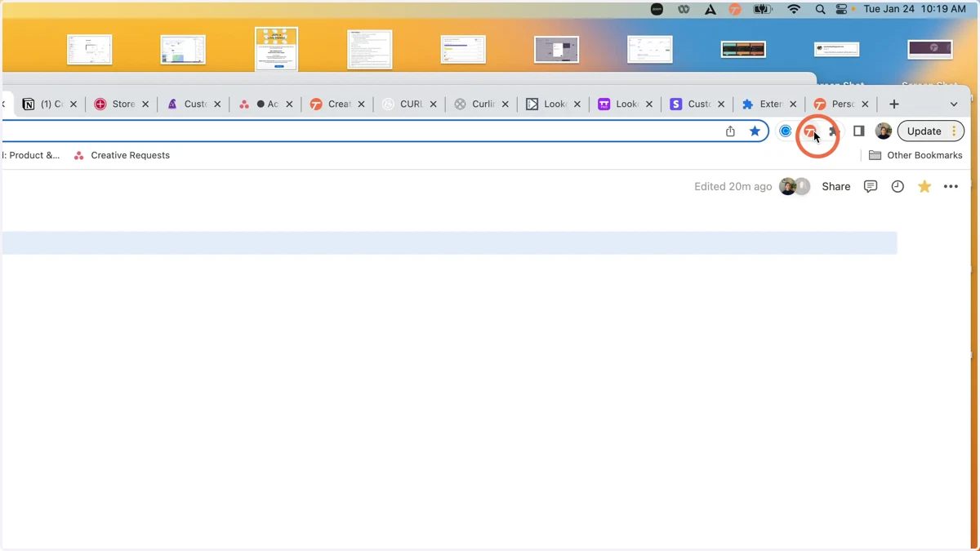Click the Tango icon in the macOS menu bar
The height and width of the screenshot is (551, 980).
click(735, 9)
